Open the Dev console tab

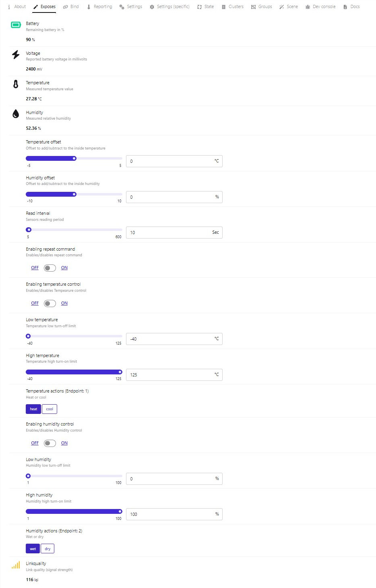(x=320, y=7)
